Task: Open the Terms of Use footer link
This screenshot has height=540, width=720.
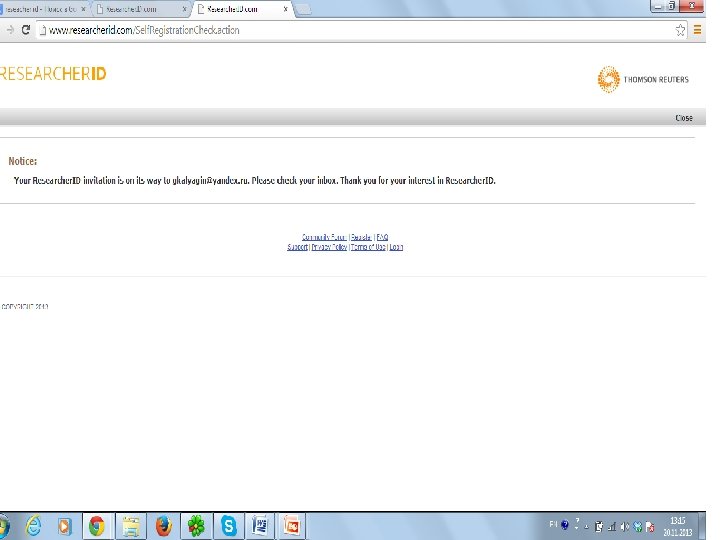Action: click(368, 247)
